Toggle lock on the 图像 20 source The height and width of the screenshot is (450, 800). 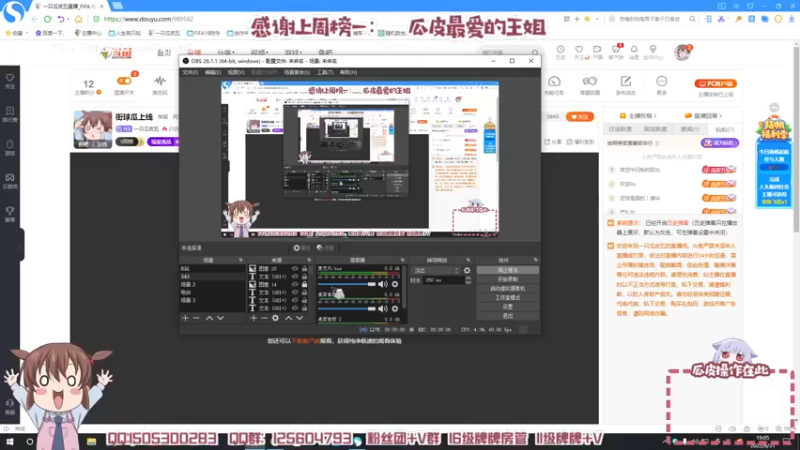[305, 268]
